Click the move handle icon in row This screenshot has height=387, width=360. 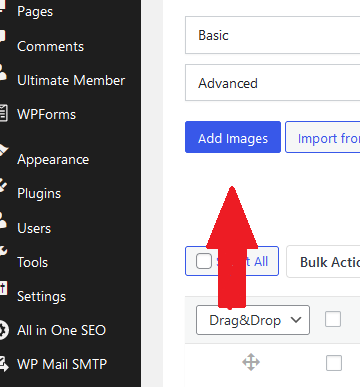pyautogui.click(x=251, y=362)
